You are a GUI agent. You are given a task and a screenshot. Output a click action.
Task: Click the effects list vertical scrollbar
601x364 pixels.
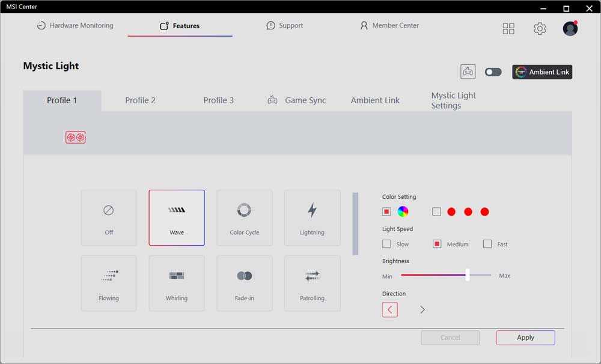pyautogui.click(x=355, y=224)
